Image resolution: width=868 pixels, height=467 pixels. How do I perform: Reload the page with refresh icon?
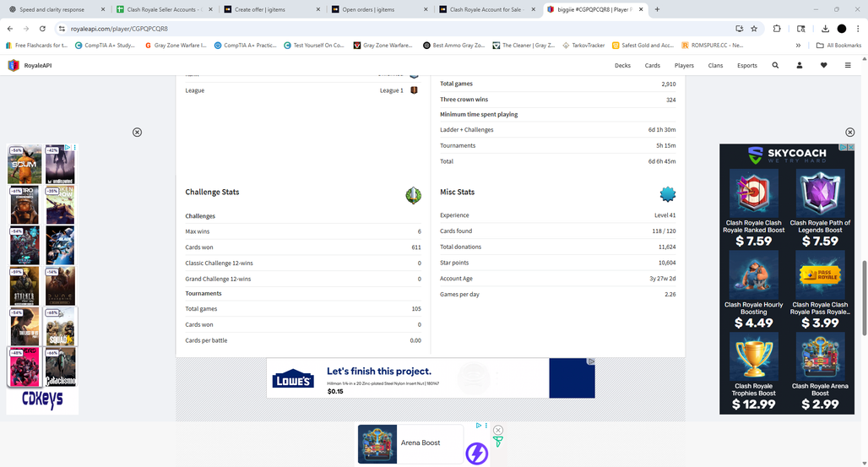point(42,28)
